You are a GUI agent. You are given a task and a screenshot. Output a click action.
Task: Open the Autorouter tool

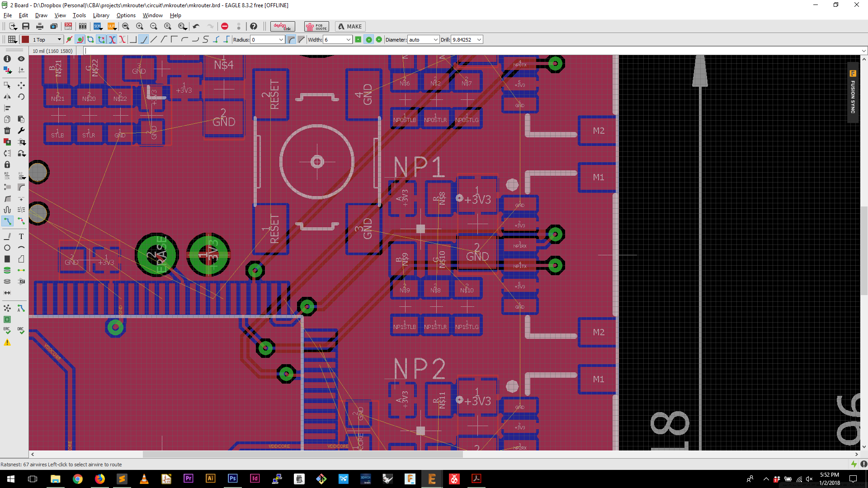click(21, 308)
